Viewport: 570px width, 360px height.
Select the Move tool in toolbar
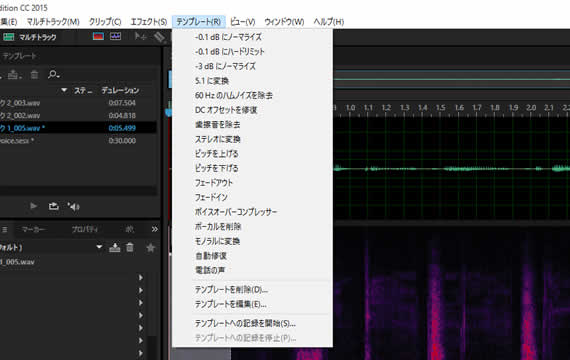pyautogui.click(x=140, y=36)
